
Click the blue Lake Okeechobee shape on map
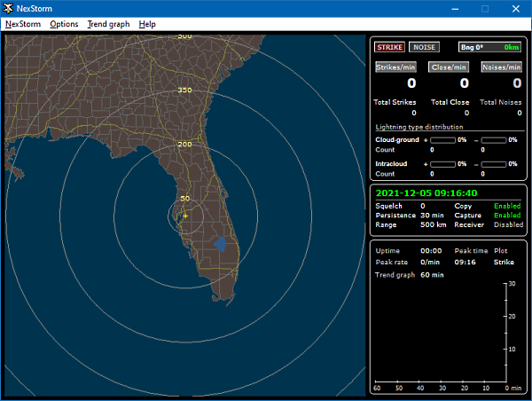click(220, 244)
